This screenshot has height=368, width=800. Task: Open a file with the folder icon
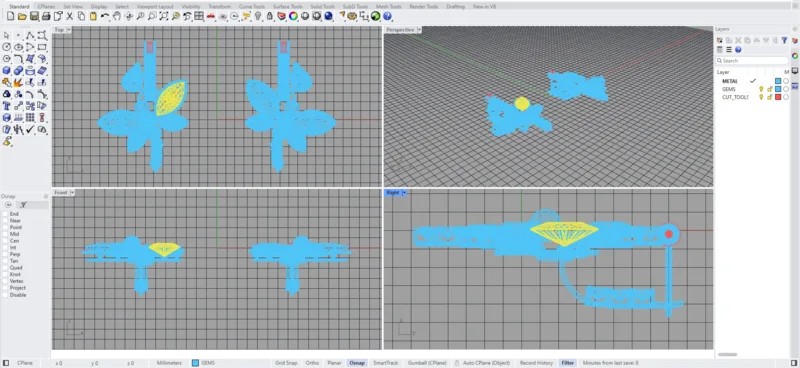coord(22,16)
